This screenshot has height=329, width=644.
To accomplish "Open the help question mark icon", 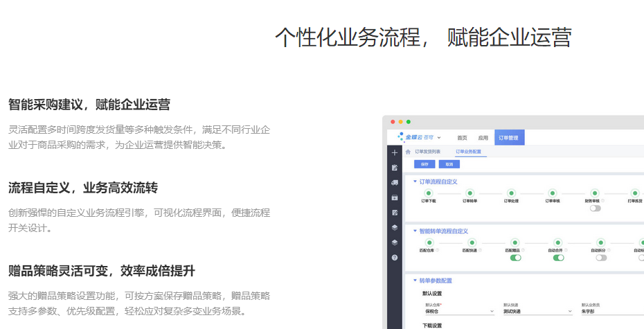I will click(x=395, y=258).
